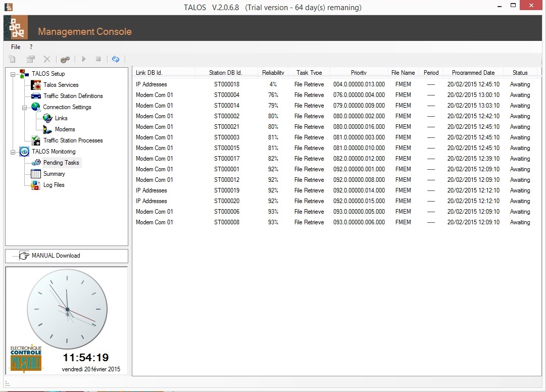Click the digital time 11:54:19
The height and width of the screenshot is (392, 546).
tap(86, 358)
